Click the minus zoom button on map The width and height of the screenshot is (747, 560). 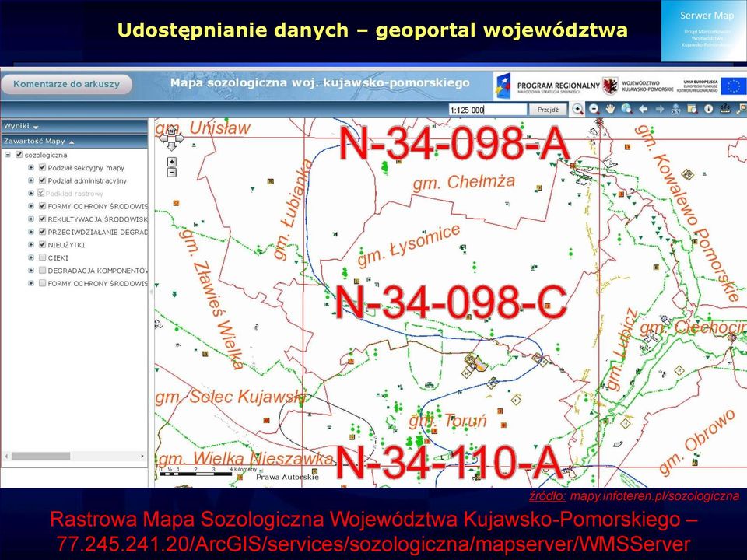(172, 173)
